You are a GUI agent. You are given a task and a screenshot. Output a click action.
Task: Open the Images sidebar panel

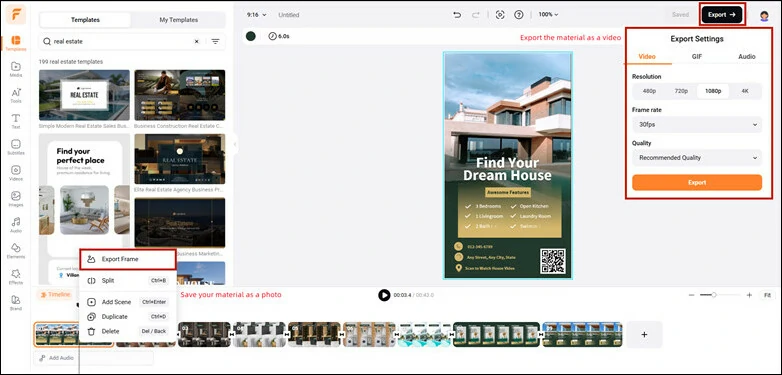point(16,199)
